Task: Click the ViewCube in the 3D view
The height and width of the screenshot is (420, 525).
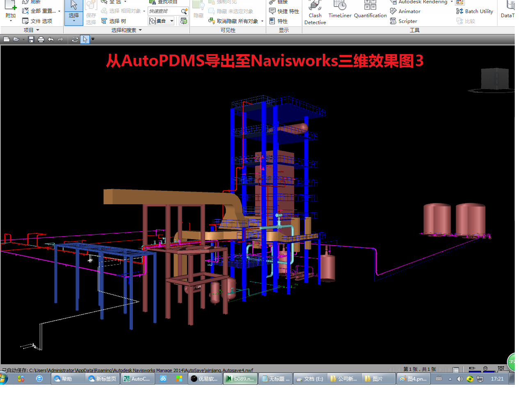Action: coord(494,79)
